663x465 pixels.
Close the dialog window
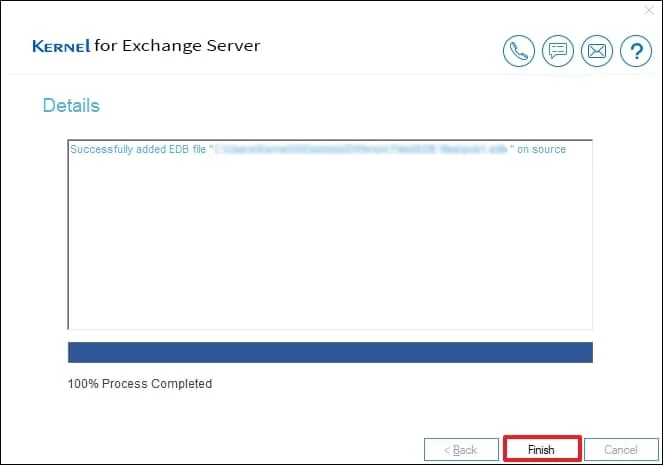click(x=649, y=10)
